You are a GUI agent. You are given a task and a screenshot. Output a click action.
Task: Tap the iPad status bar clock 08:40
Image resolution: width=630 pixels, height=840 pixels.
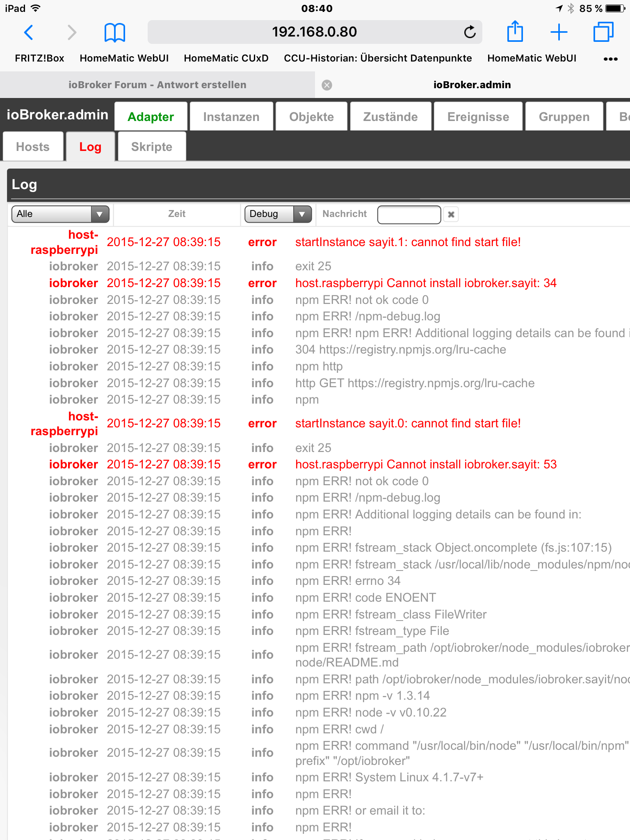[317, 8]
